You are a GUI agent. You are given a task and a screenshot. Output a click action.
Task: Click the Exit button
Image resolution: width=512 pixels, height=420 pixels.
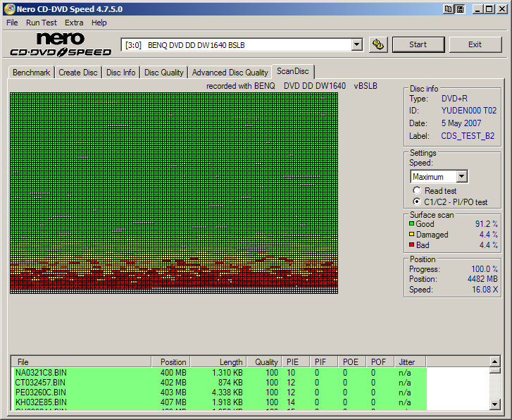(x=475, y=44)
